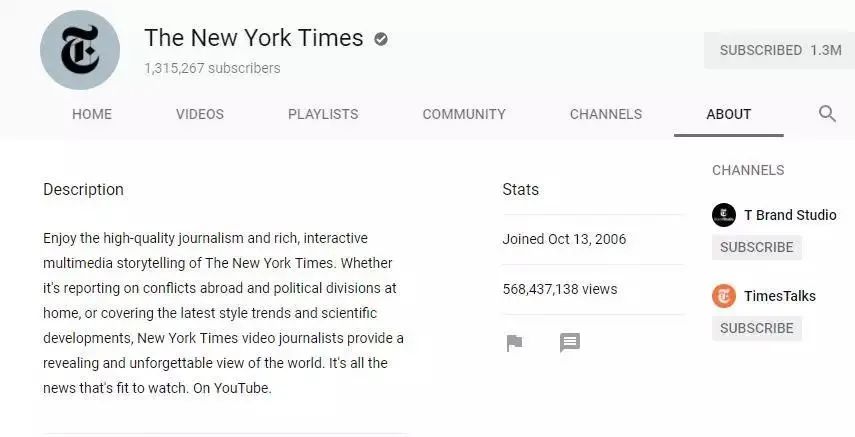Click the 568,437,138 views stat
Screen dimensions: 855x437
560,289
